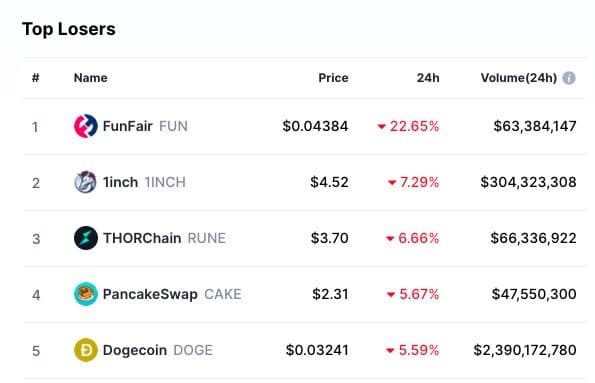Click the Volume(24h) info icon
The image size is (595, 383).
pyautogui.click(x=568, y=78)
